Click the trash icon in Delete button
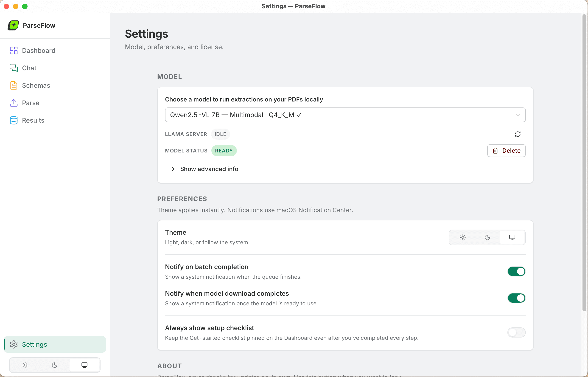The width and height of the screenshot is (588, 377). tap(495, 151)
